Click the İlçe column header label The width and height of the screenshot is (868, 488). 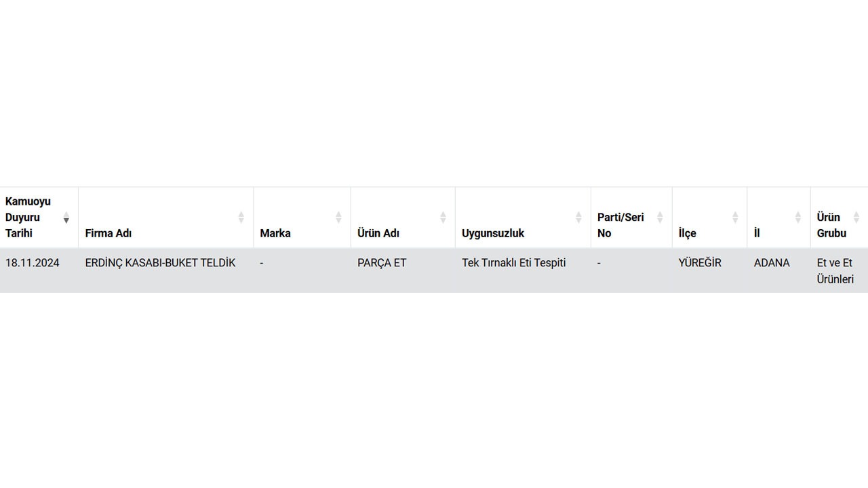[x=688, y=233]
